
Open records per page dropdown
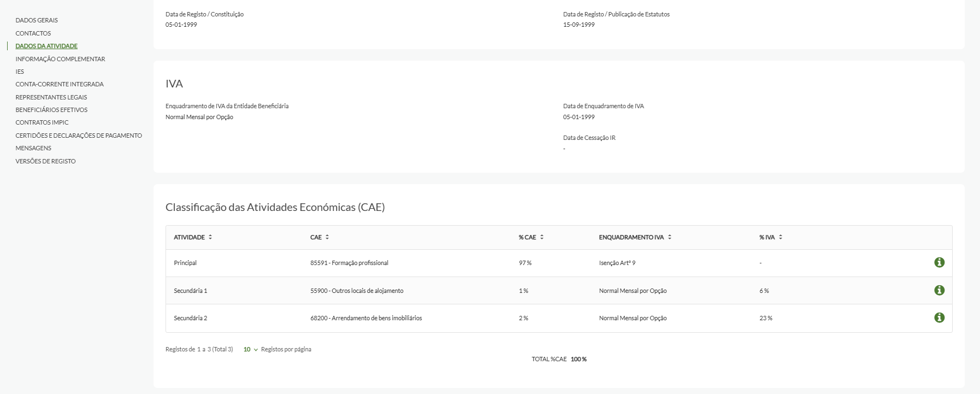[x=251, y=349]
